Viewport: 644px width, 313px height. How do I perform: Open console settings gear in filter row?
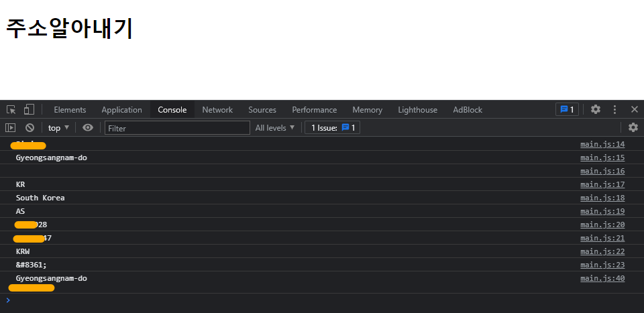click(x=633, y=128)
